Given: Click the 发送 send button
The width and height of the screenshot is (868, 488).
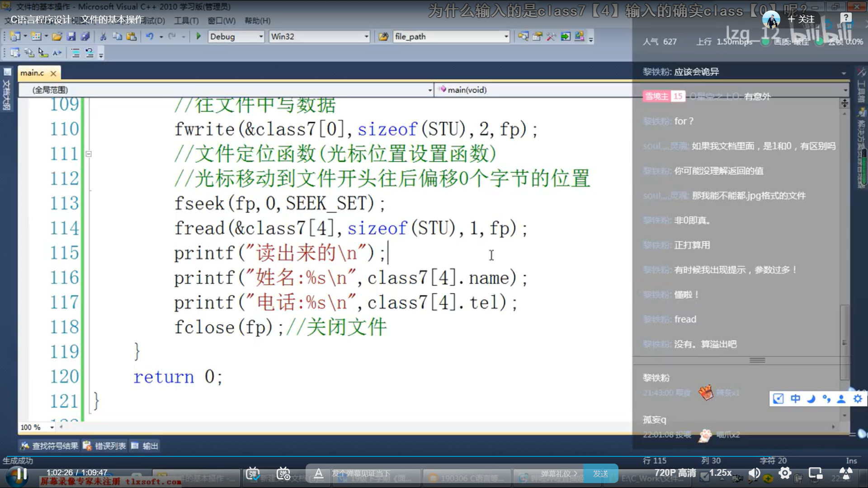Looking at the screenshot, I should point(600,474).
